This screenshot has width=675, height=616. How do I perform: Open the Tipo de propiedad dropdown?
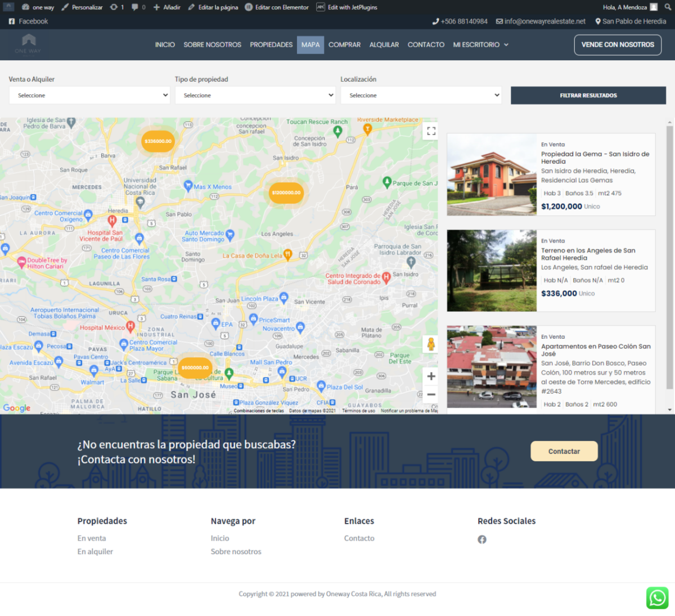[x=255, y=95]
